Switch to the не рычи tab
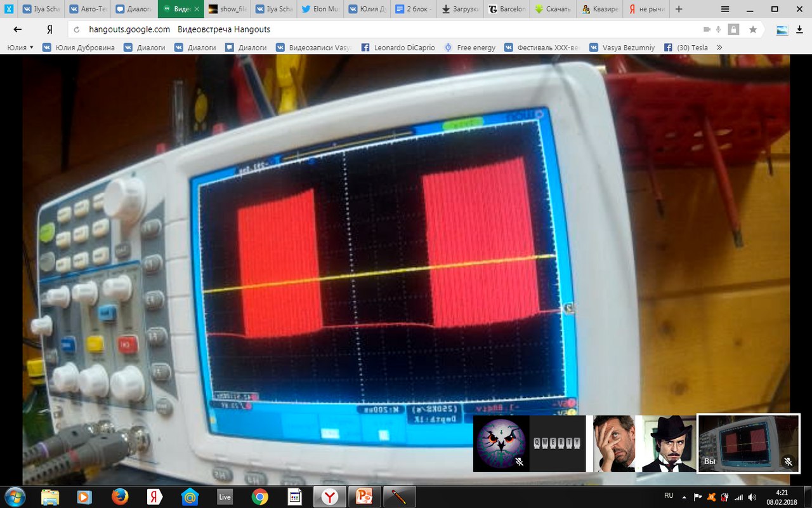This screenshot has width=812, height=508. tap(646, 9)
